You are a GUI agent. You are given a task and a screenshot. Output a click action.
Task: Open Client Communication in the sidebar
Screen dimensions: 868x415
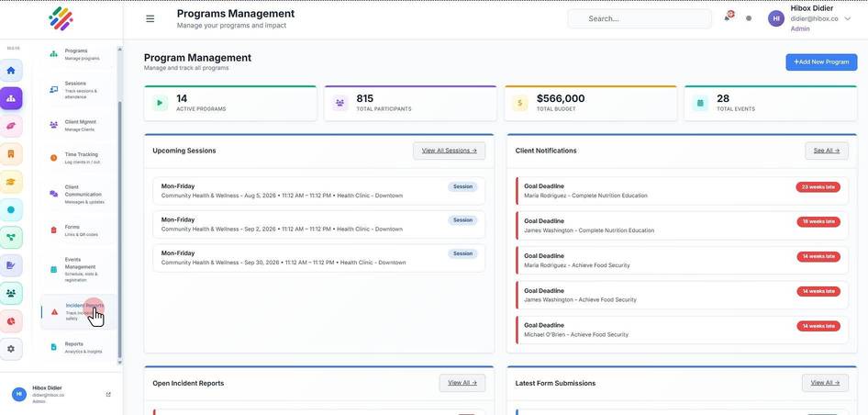[x=79, y=194]
